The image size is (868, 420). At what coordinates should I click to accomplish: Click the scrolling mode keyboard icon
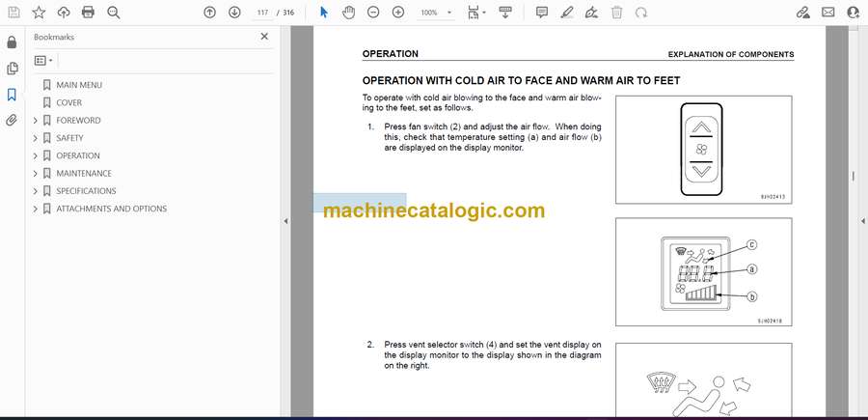pyautogui.click(x=504, y=13)
